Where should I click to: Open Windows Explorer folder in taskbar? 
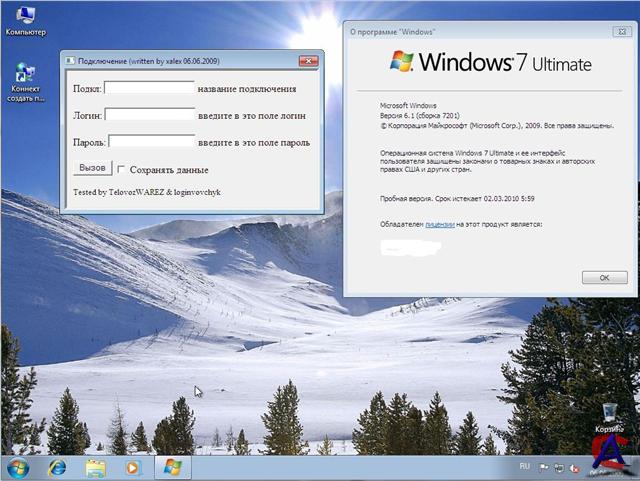pyautogui.click(x=95, y=467)
